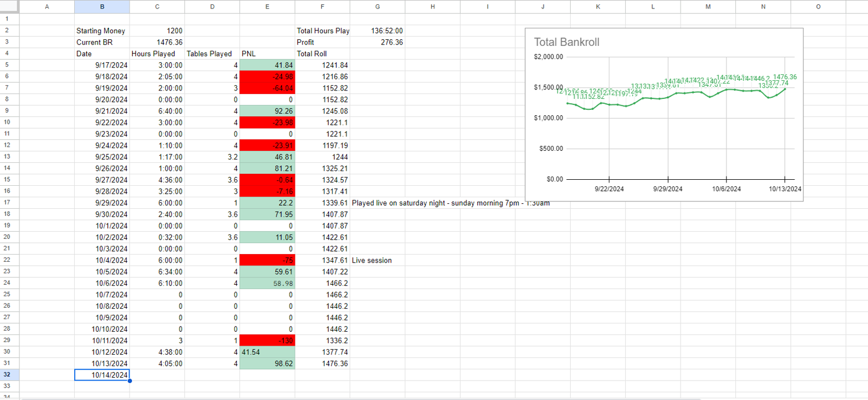The height and width of the screenshot is (400, 868).
Task: Select the 10/14/2024 date cell
Action: tap(102, 375)
